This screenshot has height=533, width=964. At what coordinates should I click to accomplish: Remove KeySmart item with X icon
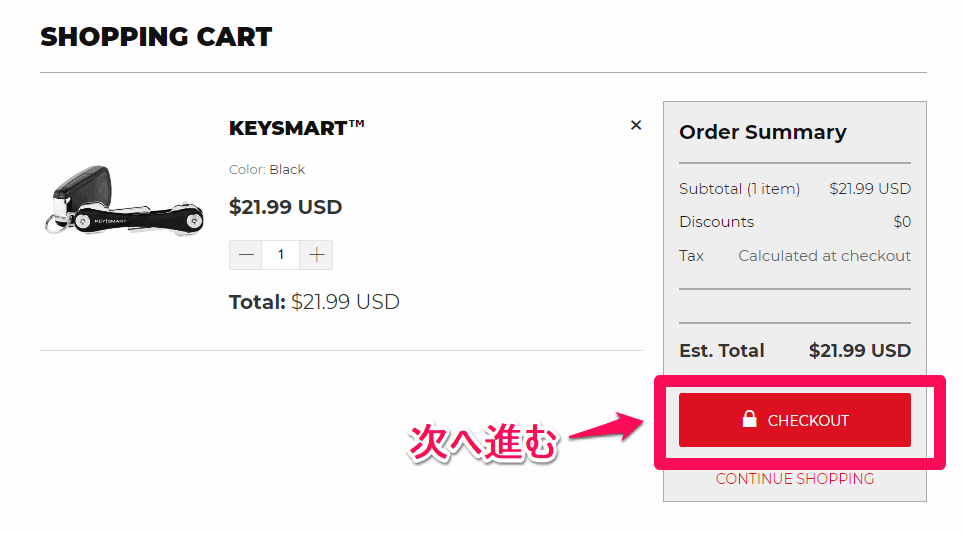point(636,126)
